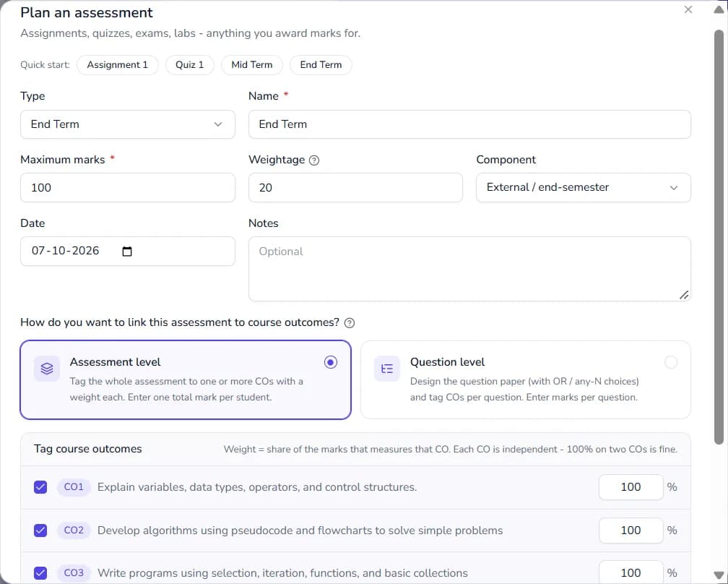Viewport: 728px width, 584px height.
Task: Uncheck the CO3 checkbox
Action: (x=40, y=573)
